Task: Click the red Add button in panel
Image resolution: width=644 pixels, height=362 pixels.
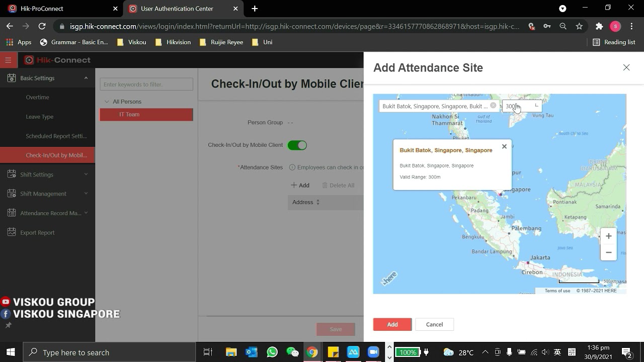Action: click(392, 324)
